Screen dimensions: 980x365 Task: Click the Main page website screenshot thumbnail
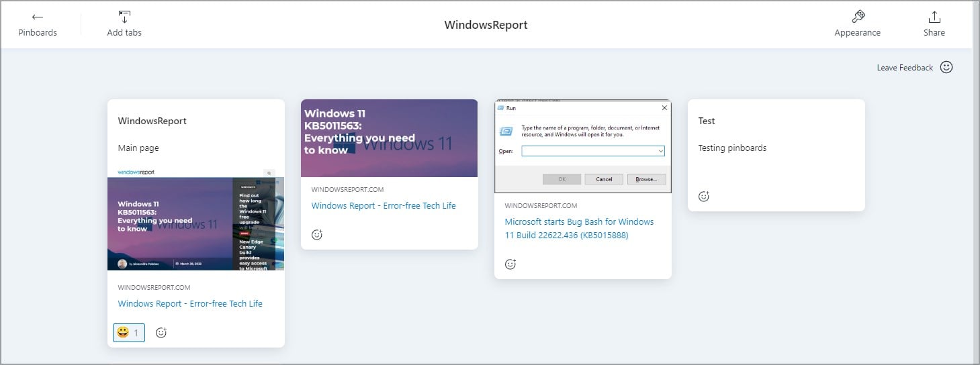coord(196,219)
